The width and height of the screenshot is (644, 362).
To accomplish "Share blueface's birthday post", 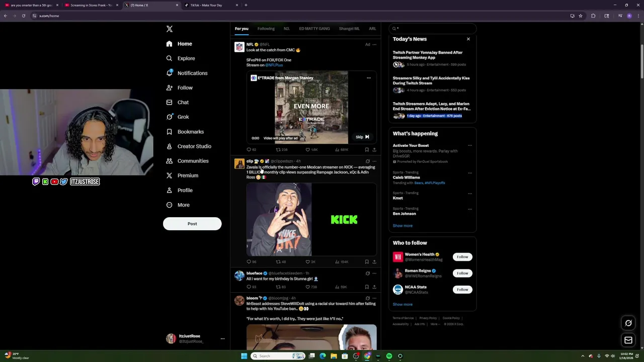I will click(374, 287).
